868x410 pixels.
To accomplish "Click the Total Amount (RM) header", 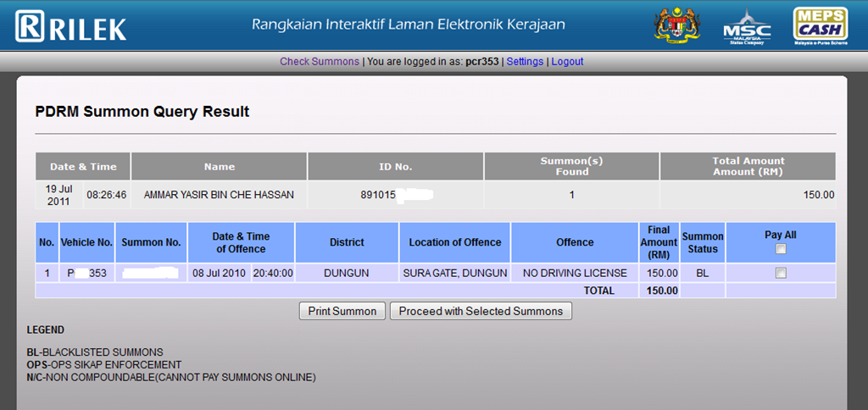I will [x=748, y=166].
